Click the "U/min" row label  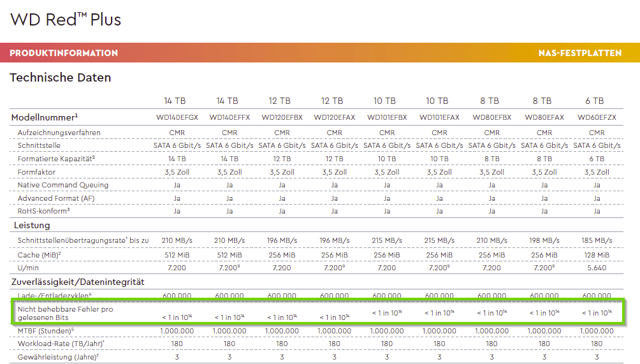click(28, 268)
